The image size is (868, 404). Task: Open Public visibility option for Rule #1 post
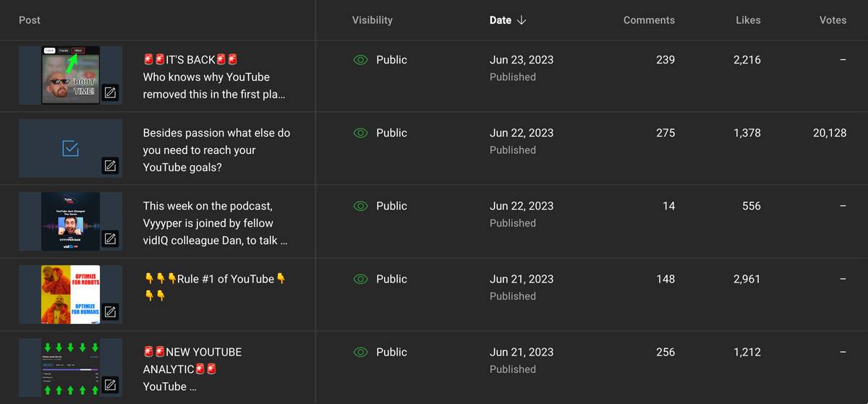click(391, 279)
